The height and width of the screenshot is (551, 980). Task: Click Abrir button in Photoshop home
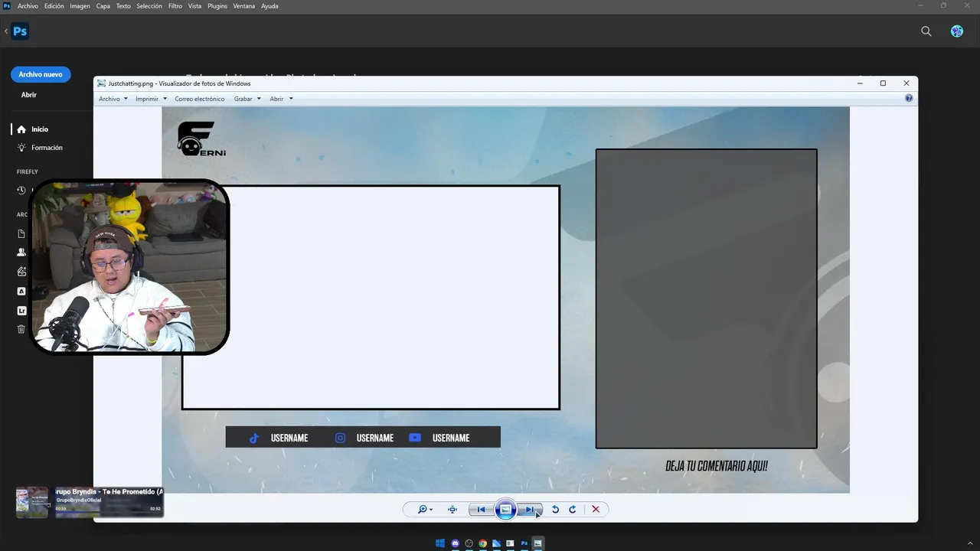point(29,95)
